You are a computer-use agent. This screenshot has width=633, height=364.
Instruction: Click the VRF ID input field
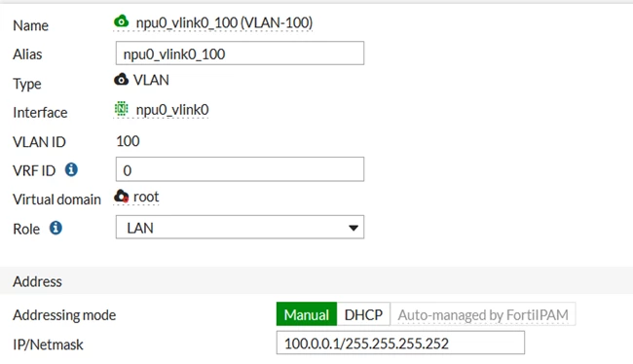point(240,169)
